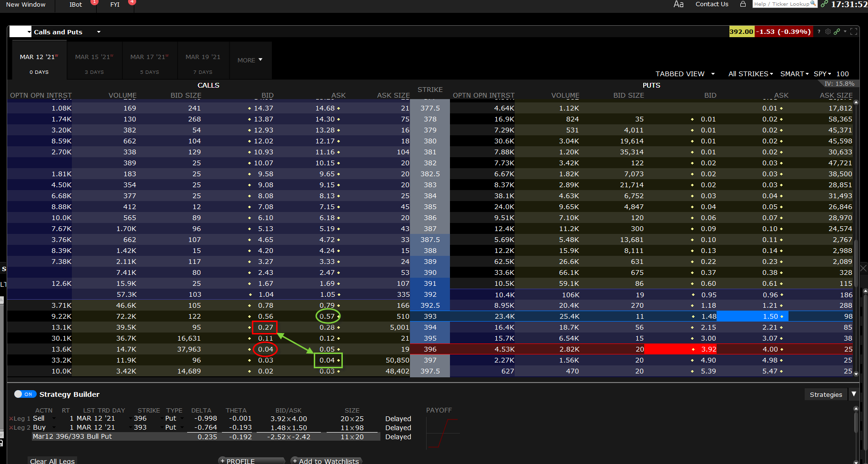Click the Aa font size icon
The width and height of the screenshot is (868, 464).
(678, 4)
